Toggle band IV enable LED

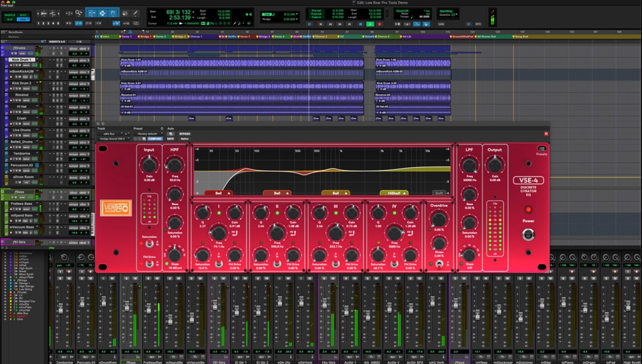pyautogui.click(x=395, y=213)
